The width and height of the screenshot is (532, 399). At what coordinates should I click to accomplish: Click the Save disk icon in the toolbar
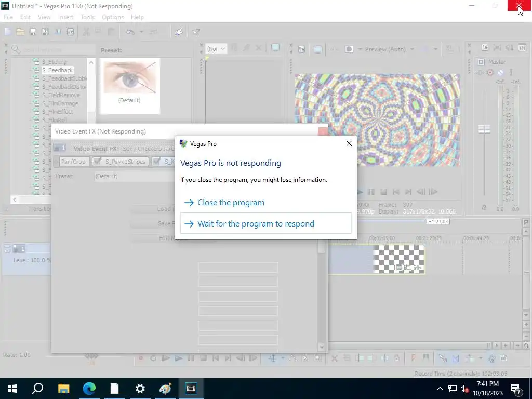(x=33, y=32)
